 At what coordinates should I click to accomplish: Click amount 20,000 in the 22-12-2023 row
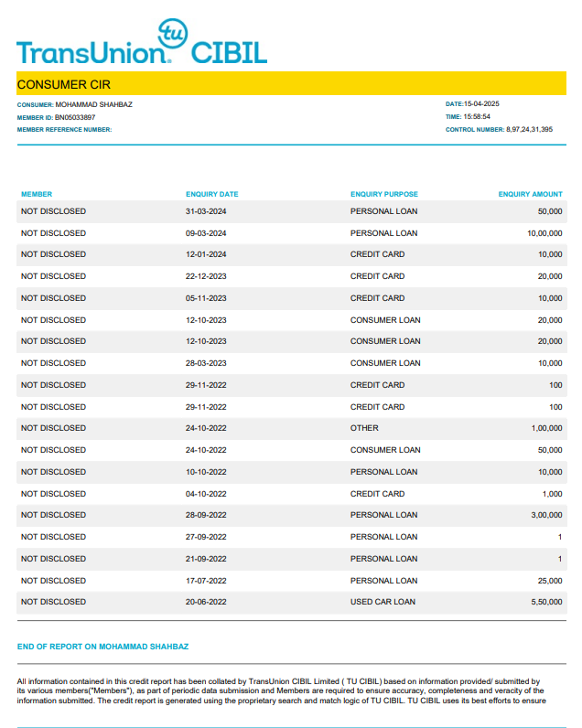click(x=550, y=276)
